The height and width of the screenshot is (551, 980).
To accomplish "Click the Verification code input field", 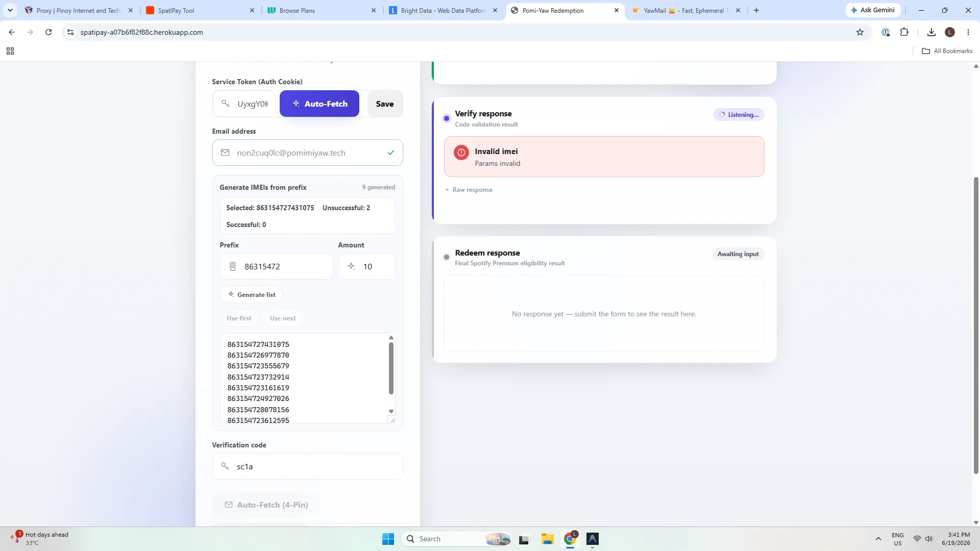I will pos(307,466).
